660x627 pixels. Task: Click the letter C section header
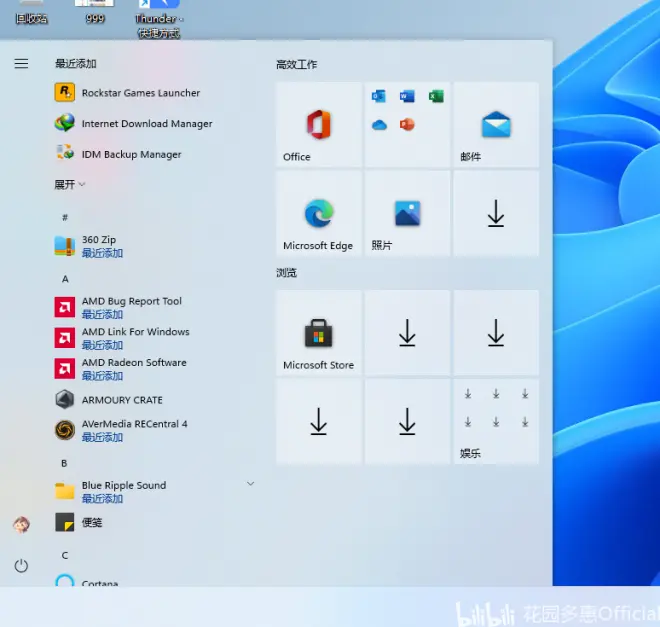64,555
